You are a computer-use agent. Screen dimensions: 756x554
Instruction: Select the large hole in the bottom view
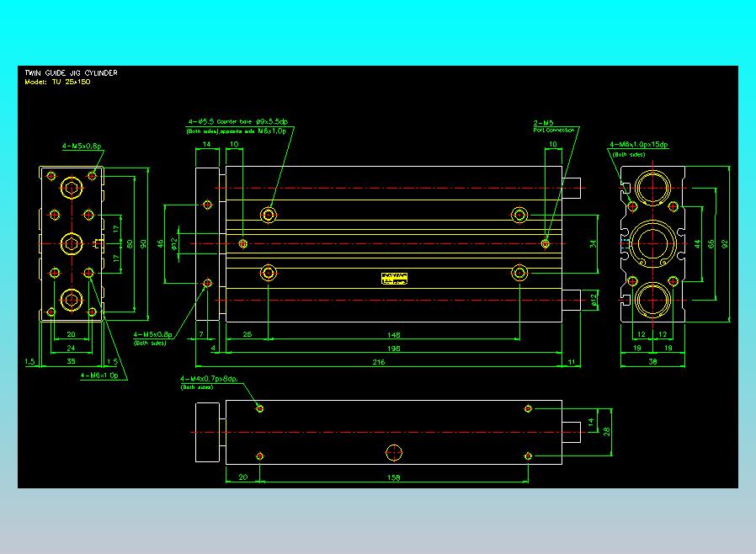[394, 453]
